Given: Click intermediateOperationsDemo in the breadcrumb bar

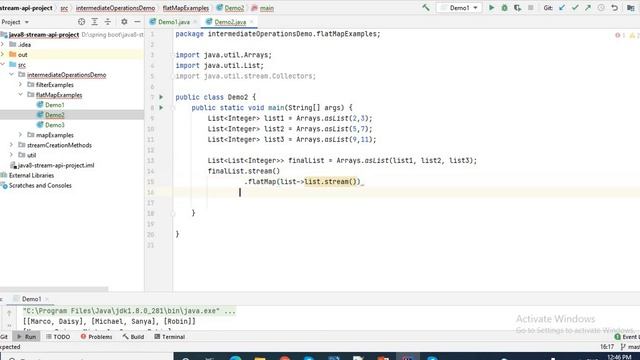Looking at the screenshot, I should 115,8.
